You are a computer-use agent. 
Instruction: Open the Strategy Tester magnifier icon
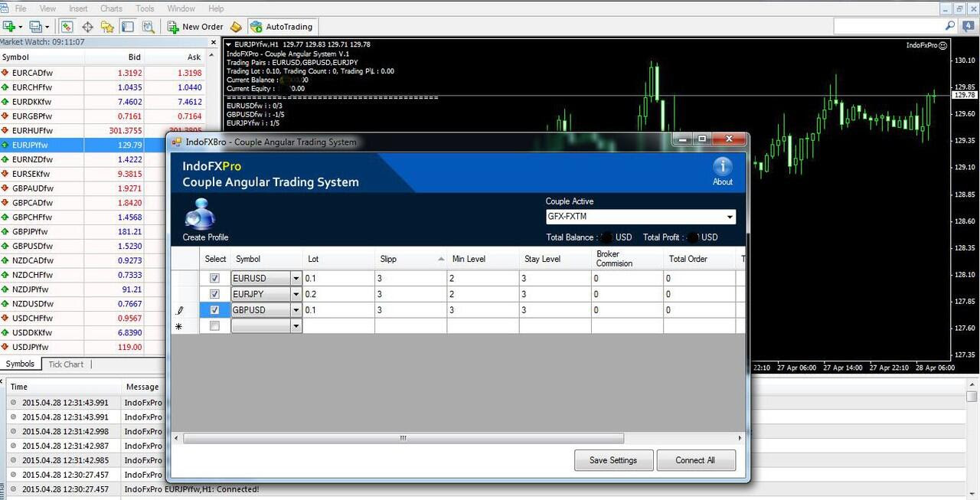pos(148,27)
